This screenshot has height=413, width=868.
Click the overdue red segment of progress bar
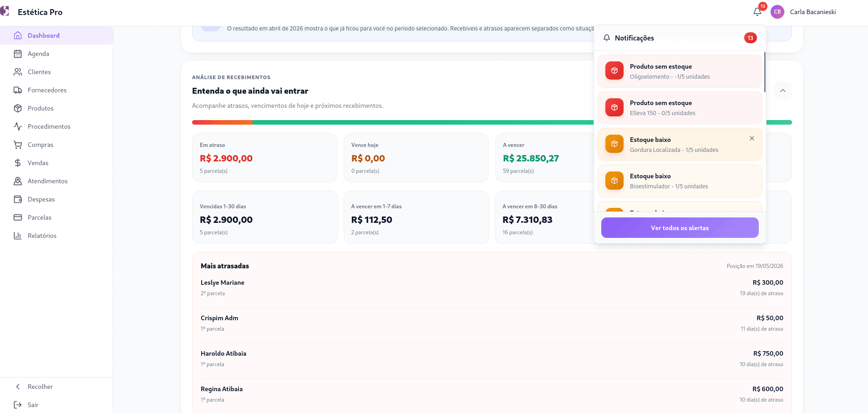pyautogui.click(x=222, y=122)
